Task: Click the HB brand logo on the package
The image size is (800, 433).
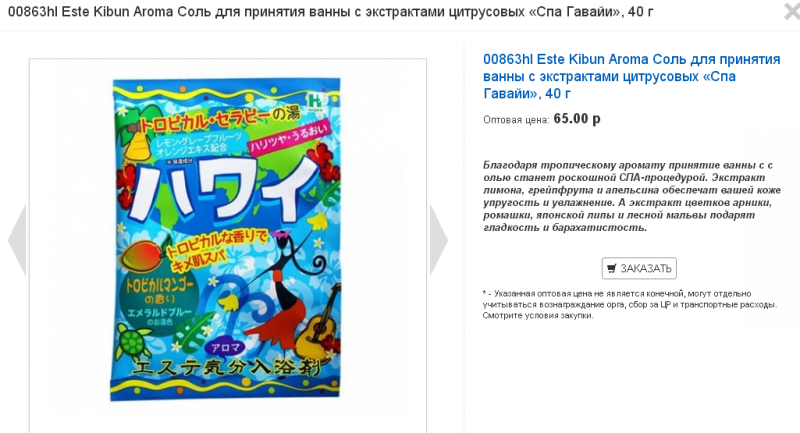Action: (x=315, y=99)
